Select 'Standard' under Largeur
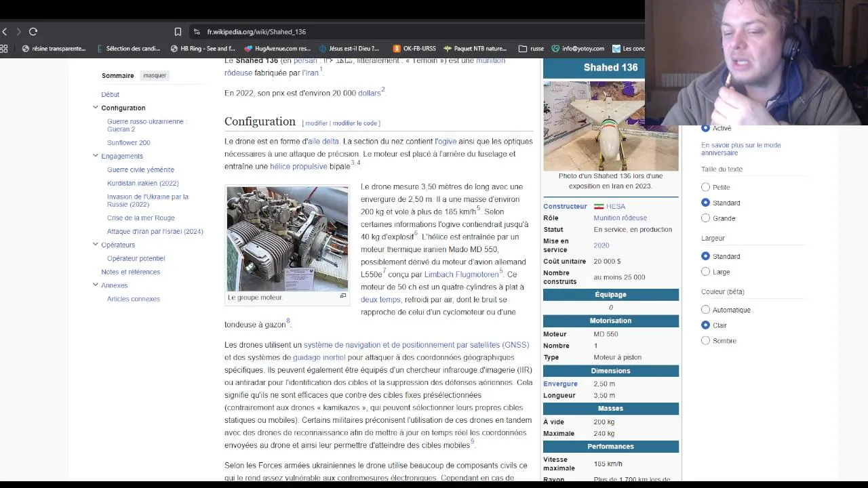The image size is (868, 488). pos(706,256)
